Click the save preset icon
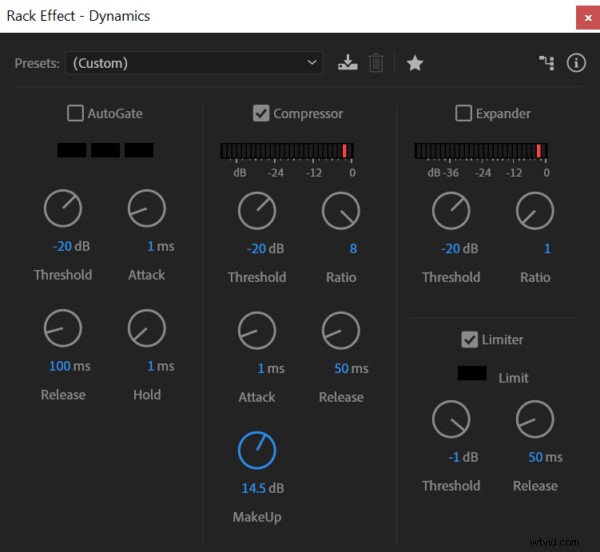This screenshot has height=552, width=600. (347, 63)
